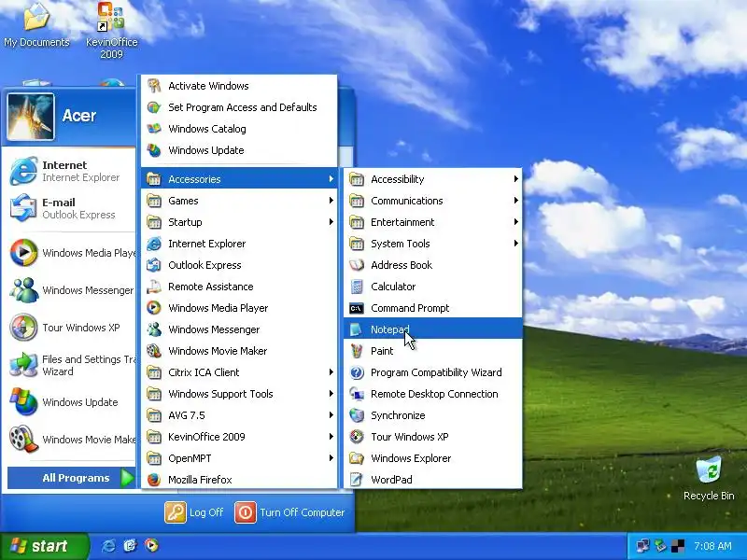Click Turn Off Computer button
This screenshot has width=747, height=560.
pos(289,512)
